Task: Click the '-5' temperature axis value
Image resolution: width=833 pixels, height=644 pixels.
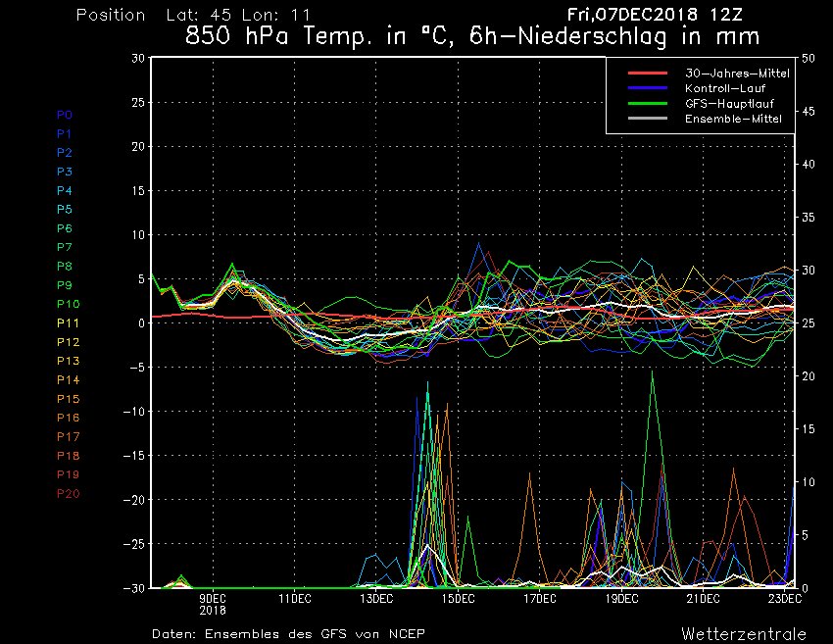Action: click(136, 368)
